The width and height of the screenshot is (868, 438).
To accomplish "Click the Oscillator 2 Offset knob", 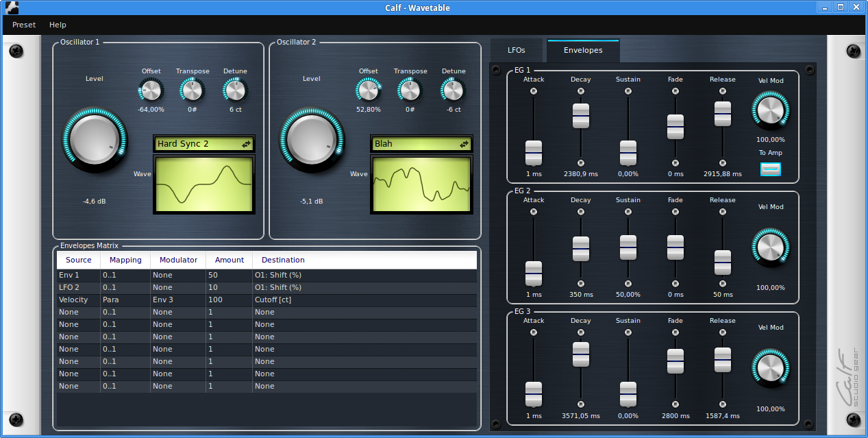I will 369,90.
